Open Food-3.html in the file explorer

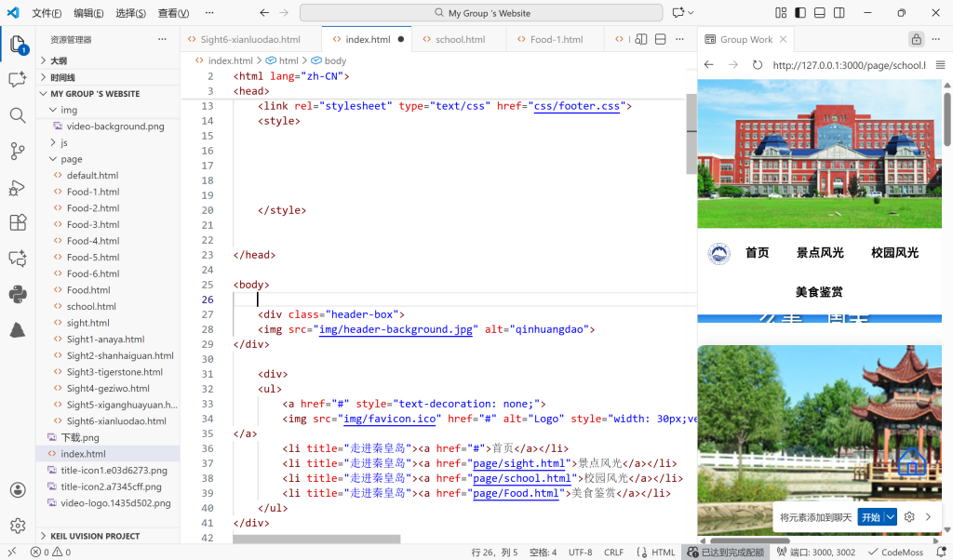click(92, 224)
